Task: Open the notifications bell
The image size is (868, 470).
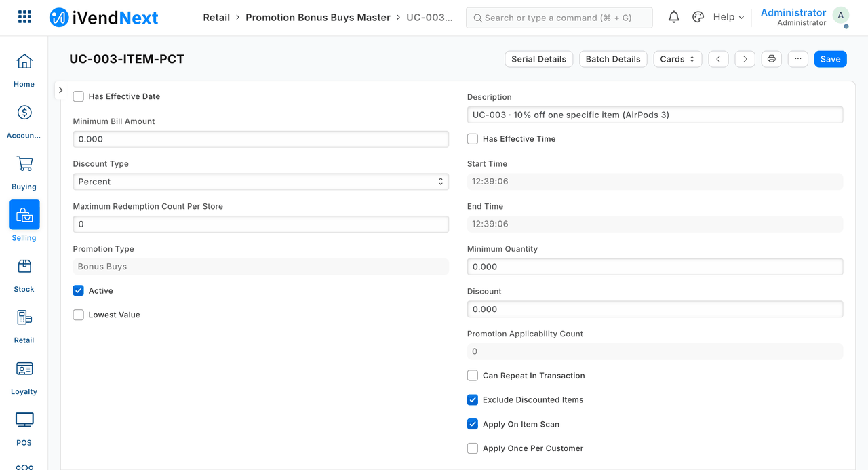Action: 673,17
